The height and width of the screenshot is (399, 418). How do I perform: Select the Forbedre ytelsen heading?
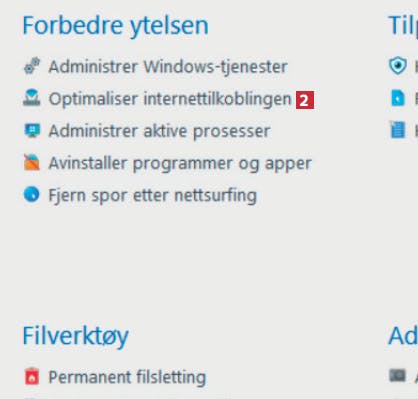[x=115, y=26]
